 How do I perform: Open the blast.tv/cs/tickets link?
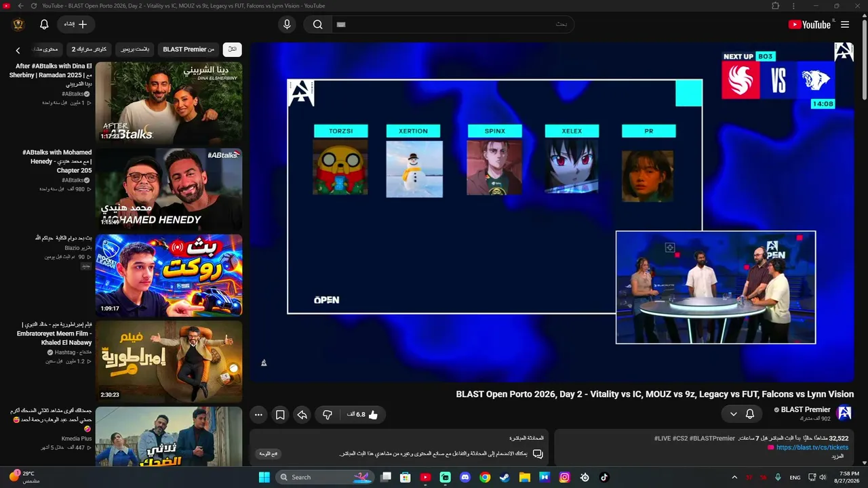(812, 447)
